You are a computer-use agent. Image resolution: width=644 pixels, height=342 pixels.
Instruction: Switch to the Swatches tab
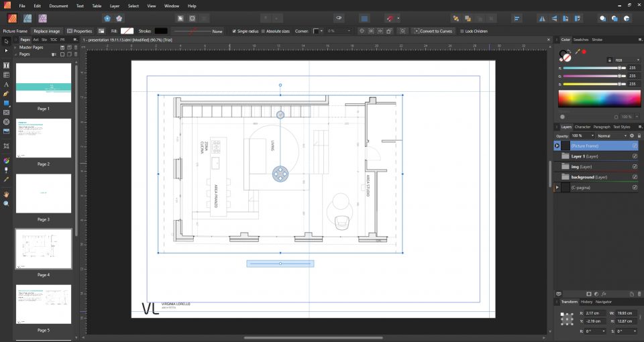pos(580,40)
